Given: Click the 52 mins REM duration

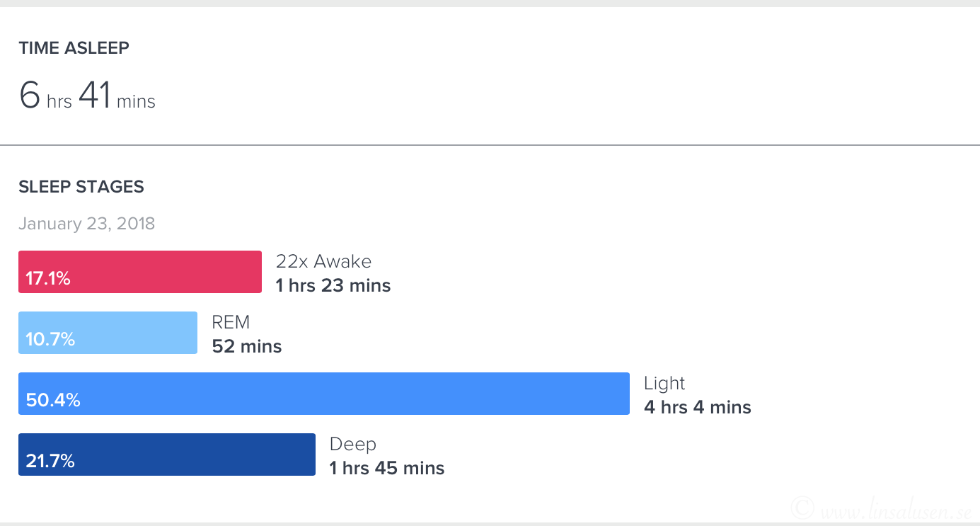Looking at the screenshot, I should 247,346.
